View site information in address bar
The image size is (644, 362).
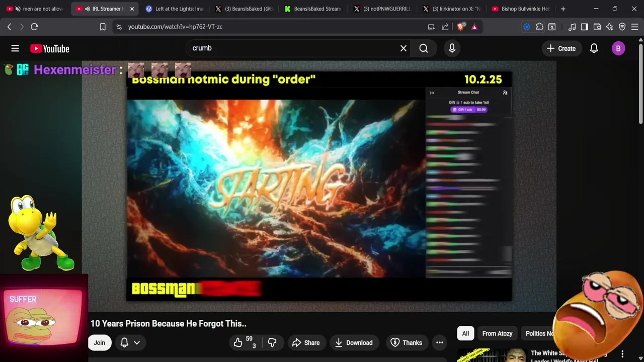pos(119,27)
